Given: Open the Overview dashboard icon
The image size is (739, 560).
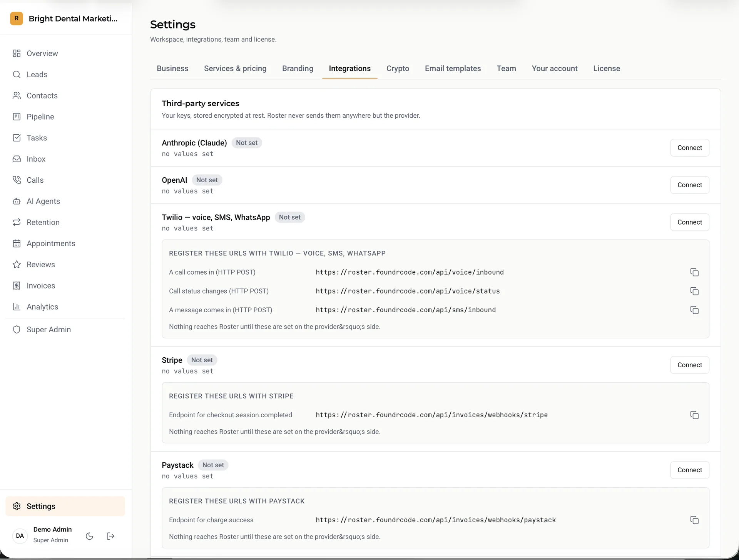Looking at the screenshot, I should (x=17, y=53).
